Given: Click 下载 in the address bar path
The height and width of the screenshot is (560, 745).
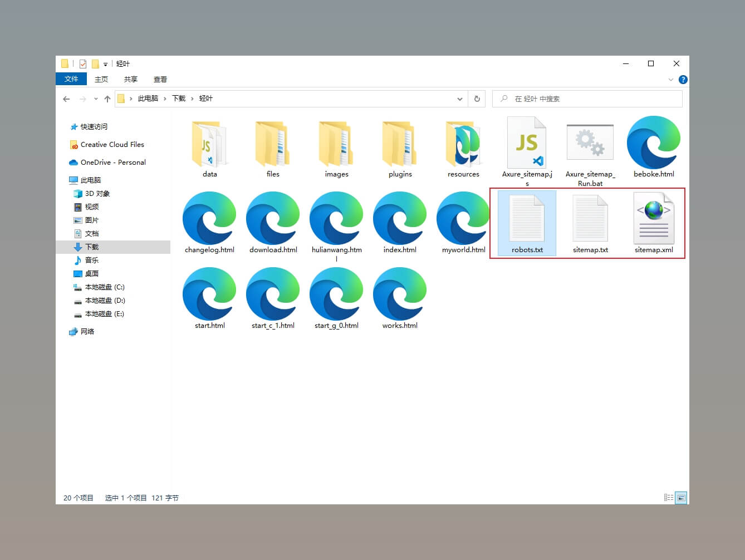Looking at the screenshot, I should [x=179, y=99].
